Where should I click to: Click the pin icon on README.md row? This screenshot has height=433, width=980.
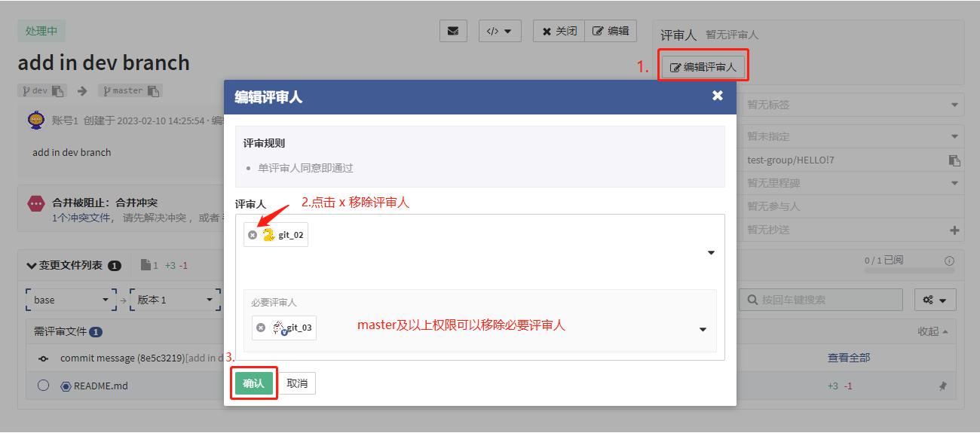coord(942,386)
